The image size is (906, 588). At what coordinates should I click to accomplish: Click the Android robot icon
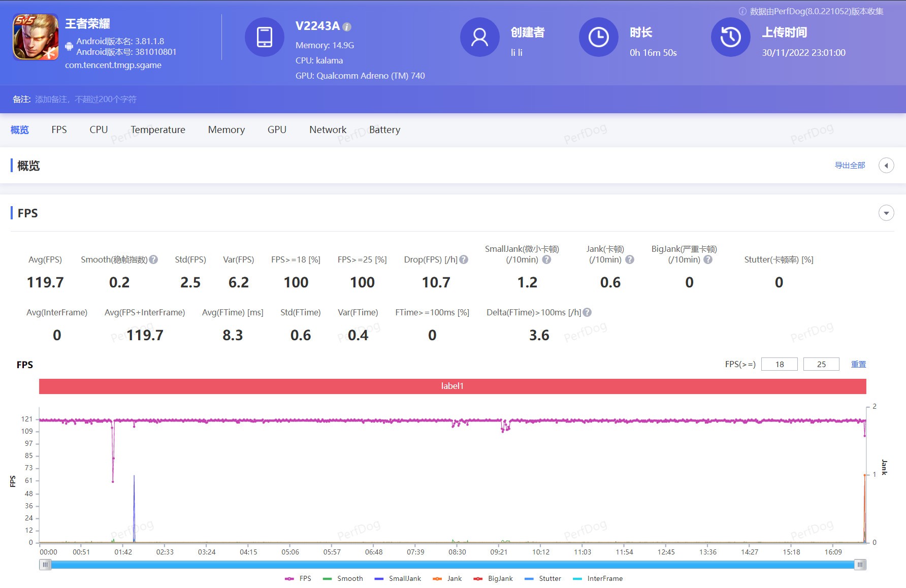[x=69, y=47]
